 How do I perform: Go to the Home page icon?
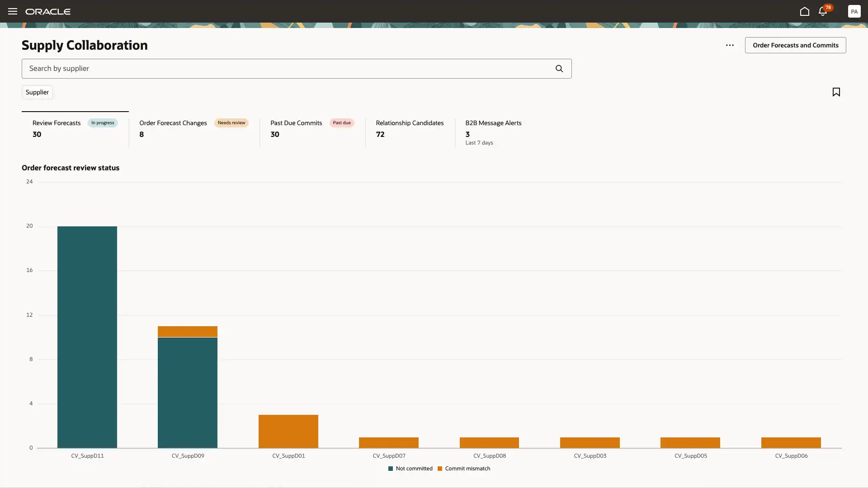[x=804, y=11]
